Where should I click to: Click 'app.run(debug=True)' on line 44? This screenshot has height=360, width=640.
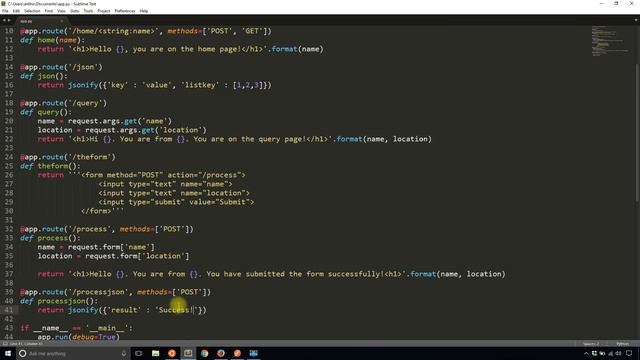click(x=78, y=337)
